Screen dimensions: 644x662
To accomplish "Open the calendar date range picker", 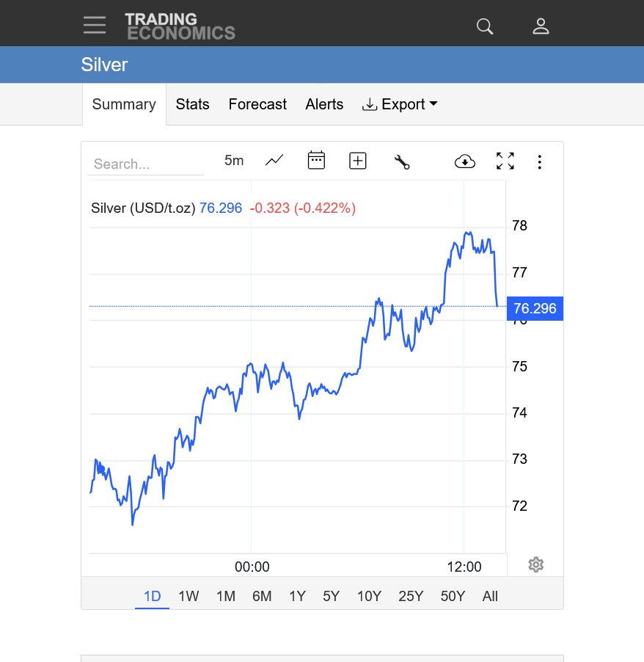I will [x=316, y=161].
